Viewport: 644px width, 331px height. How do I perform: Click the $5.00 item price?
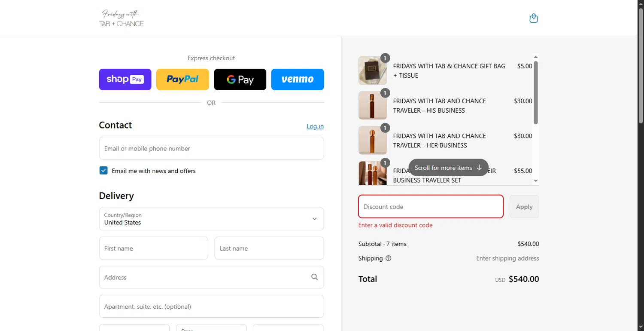525,66
